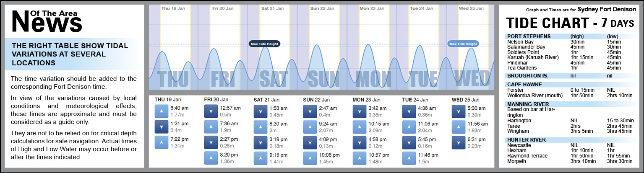Select the high tide icon for Friday 7:36 am
The image size is (644, 173).
[x=211, y=127]
